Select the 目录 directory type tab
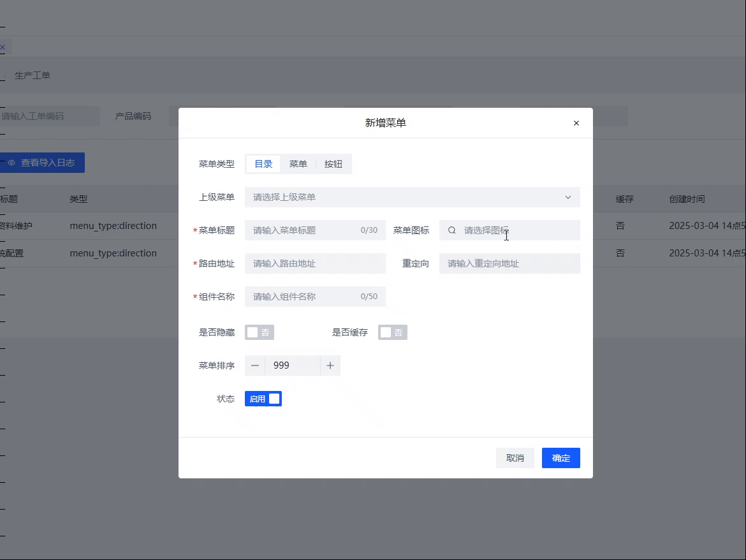The width and height of the screenshot is (746, 560). (x=263, y=163)
